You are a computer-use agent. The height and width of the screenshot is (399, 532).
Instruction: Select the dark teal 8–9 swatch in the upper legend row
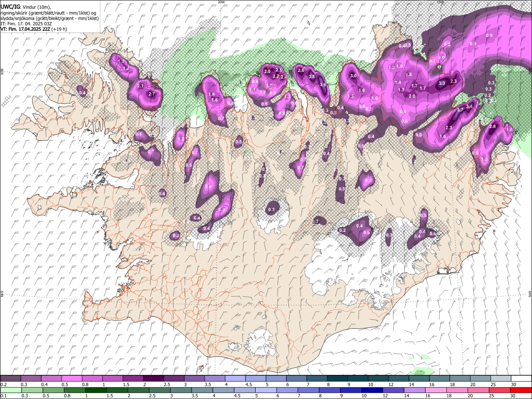coord(338,378)
